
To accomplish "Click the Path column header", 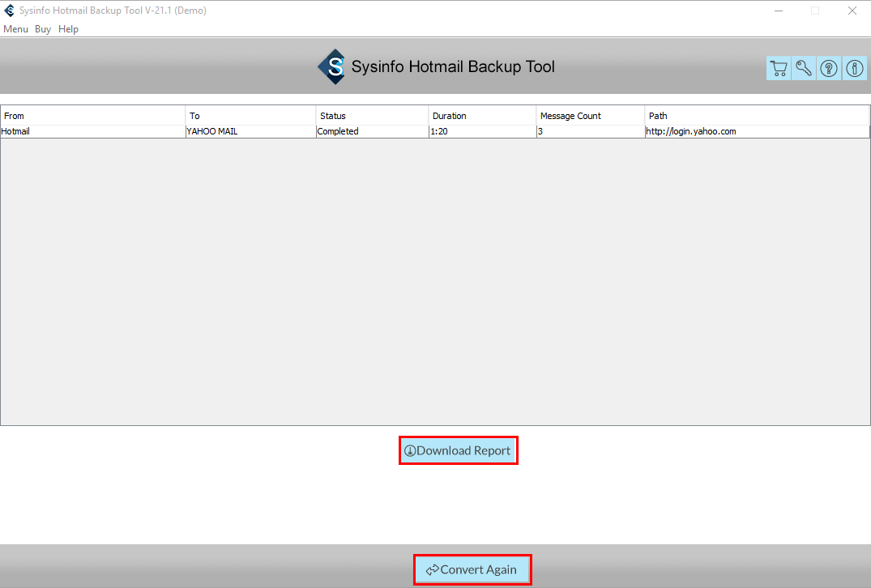I will coord(757,116).
